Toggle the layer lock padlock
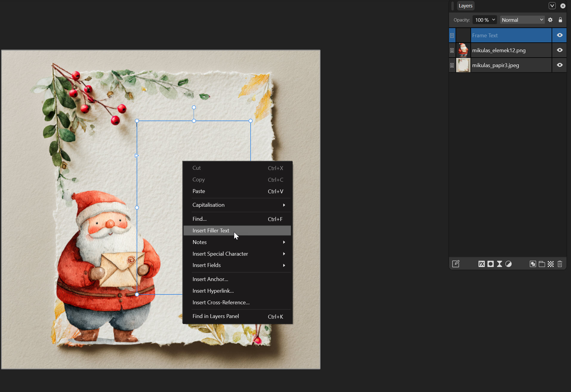 pos(560,20)
